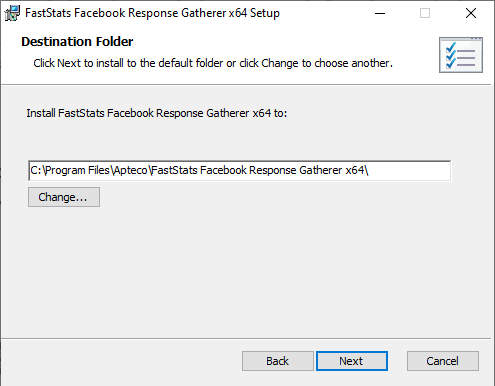
Task: Click the window title 'FastStats Facebook Response Gatherer x64 Setup'
Action: [x=152, y=13]
